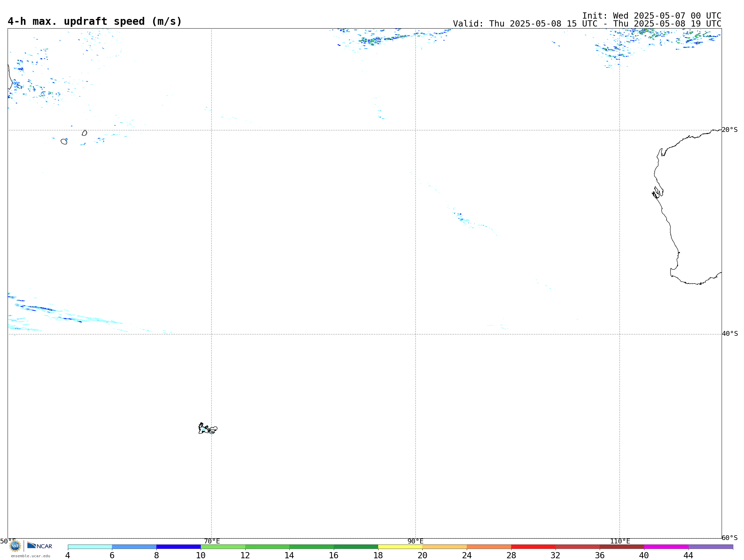
Task: Click the 90°E longitude label
Action: [415, 541]
